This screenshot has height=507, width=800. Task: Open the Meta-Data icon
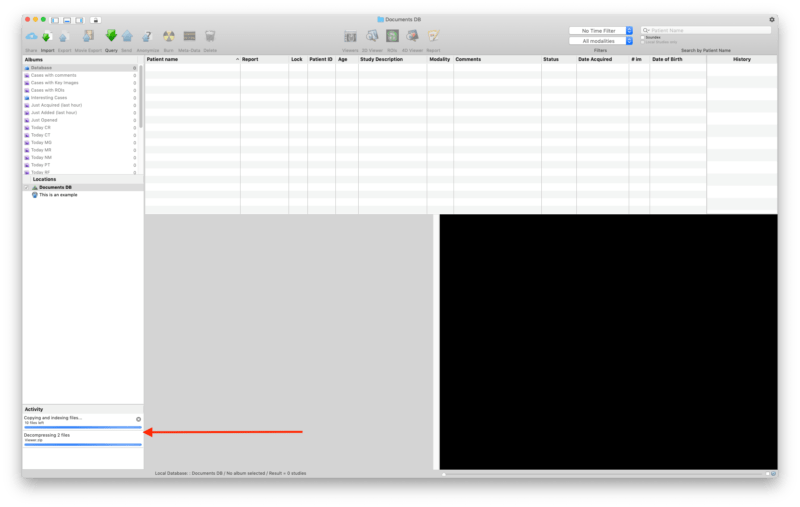click(189, 37)
